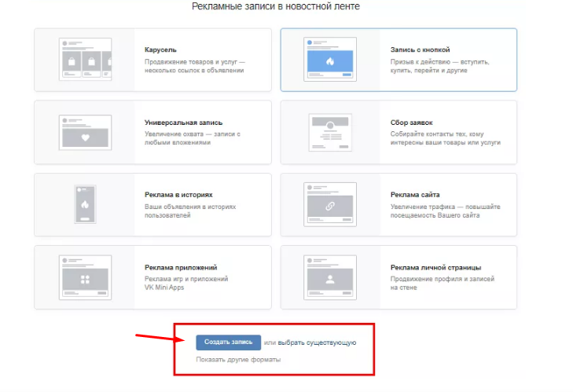Select the Карусель ad format title

tap(161, 50)
